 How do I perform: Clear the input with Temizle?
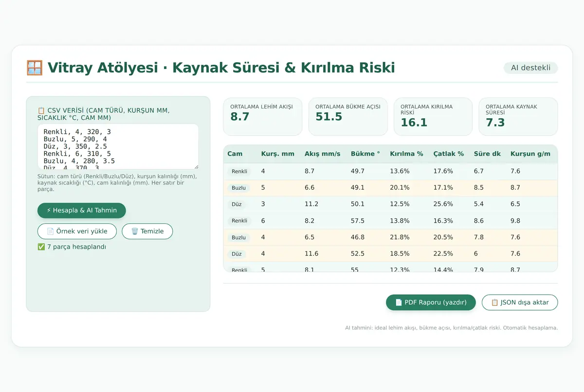click(147, 231)
